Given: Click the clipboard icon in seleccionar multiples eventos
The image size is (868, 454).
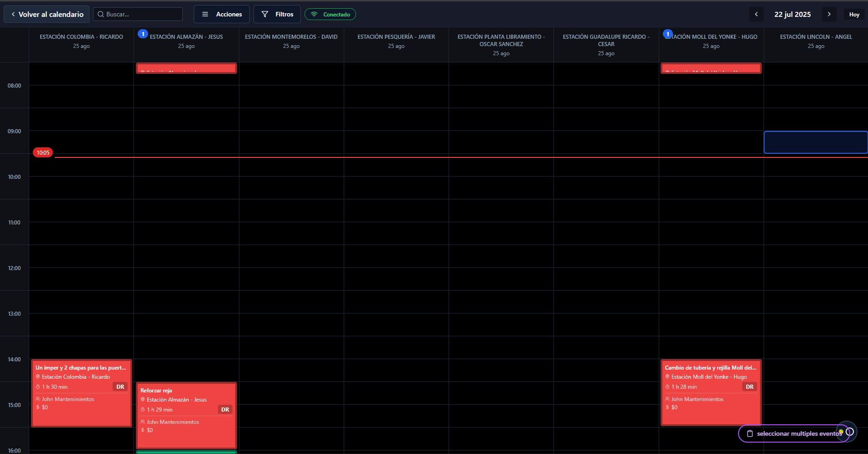Looking at the screenshot, I should [x=750, y=433].
